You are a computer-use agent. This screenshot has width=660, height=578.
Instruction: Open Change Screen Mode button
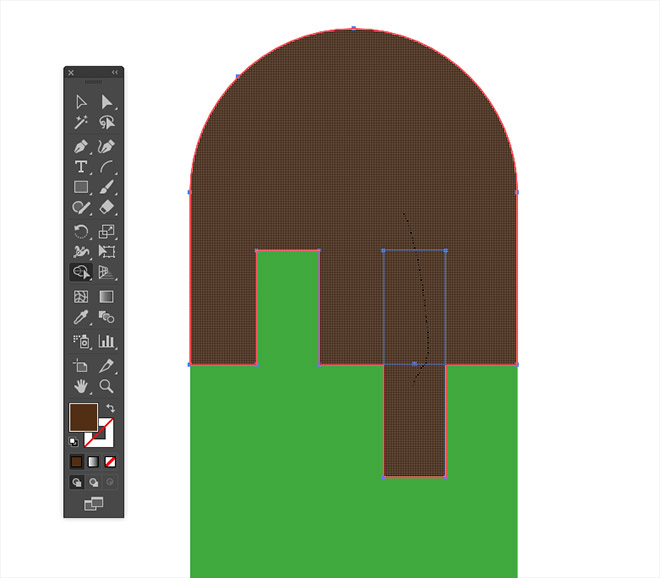(93, 503)
